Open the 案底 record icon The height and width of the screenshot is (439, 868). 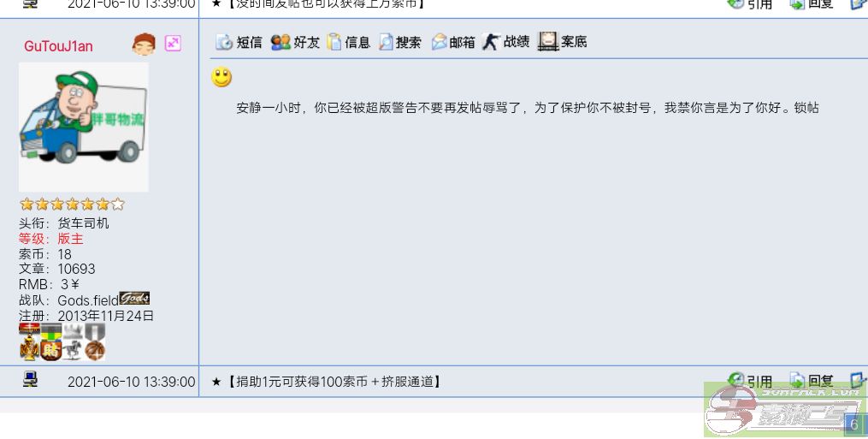click(x=563, y=42)
